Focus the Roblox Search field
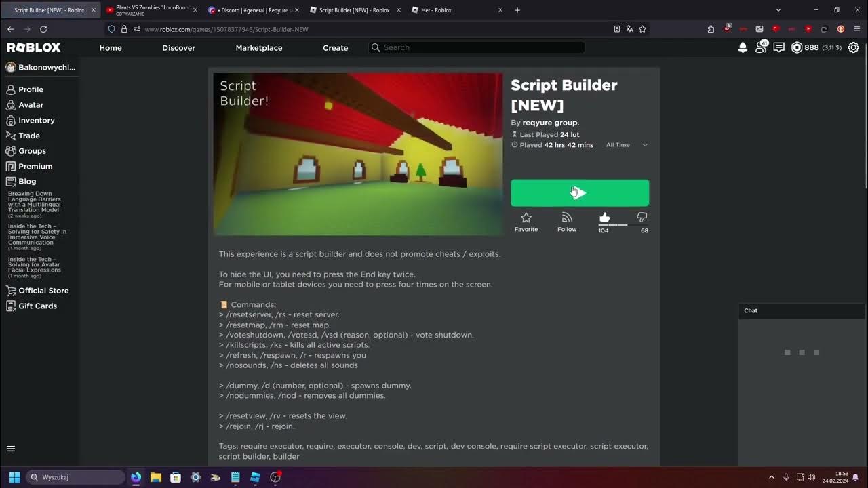 477,47
